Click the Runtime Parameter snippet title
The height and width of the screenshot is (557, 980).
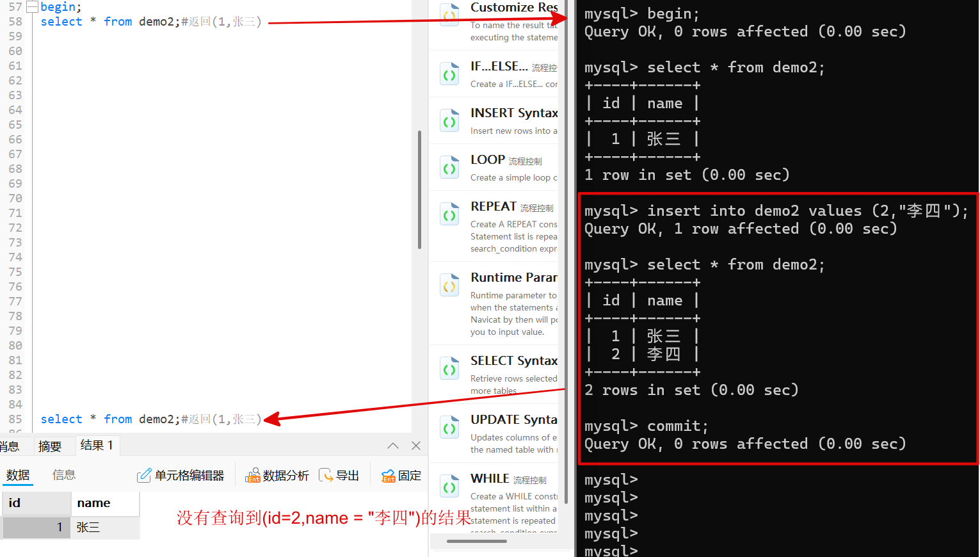coord(514,278)
